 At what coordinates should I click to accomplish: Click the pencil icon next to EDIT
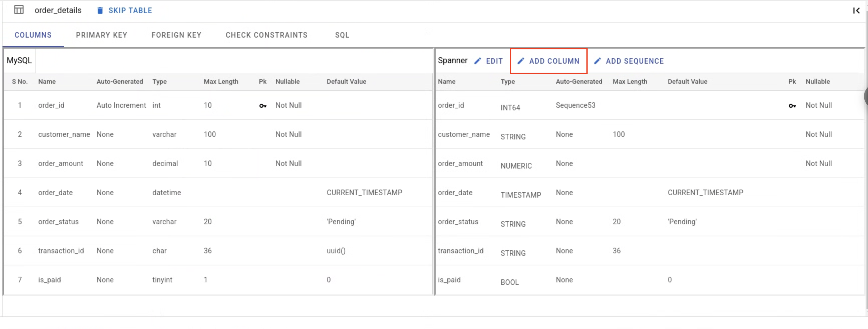click(478, 61)
